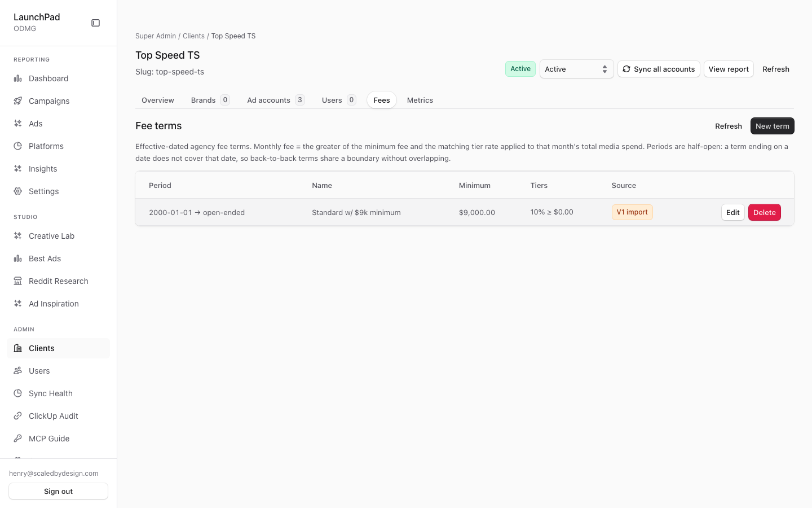Viewport: 812px width, 508px height.
Task: Click the Dashboard bar chart icon
Action: pos(18,78)
